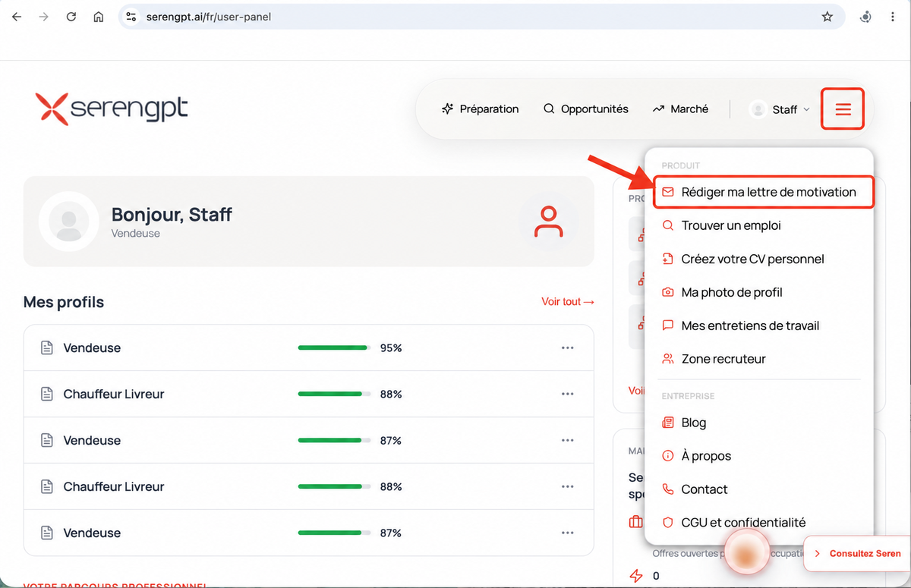Click the "95%" completion value

click(391, 347)
